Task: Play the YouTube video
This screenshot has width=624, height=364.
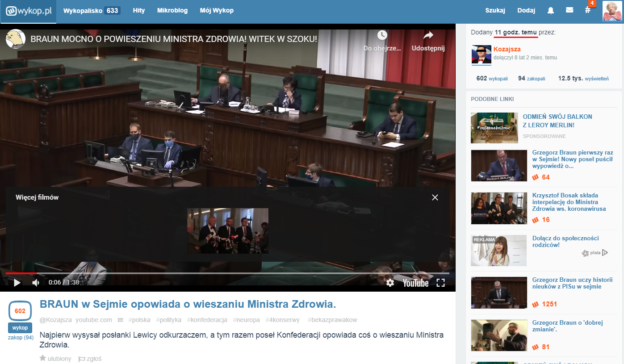Action: pos(17,283)
